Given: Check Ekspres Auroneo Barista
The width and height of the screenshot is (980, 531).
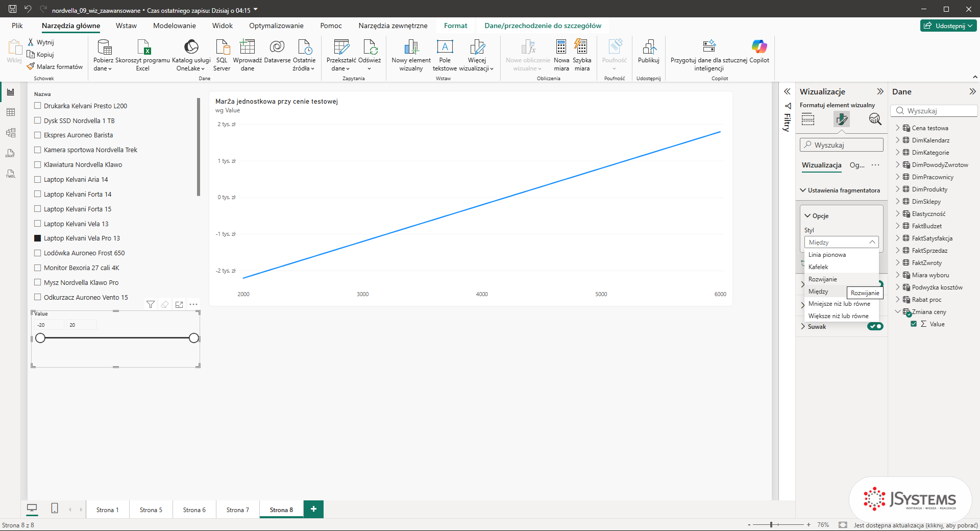Looking at the screenshot, I should (x=37, y=135).
